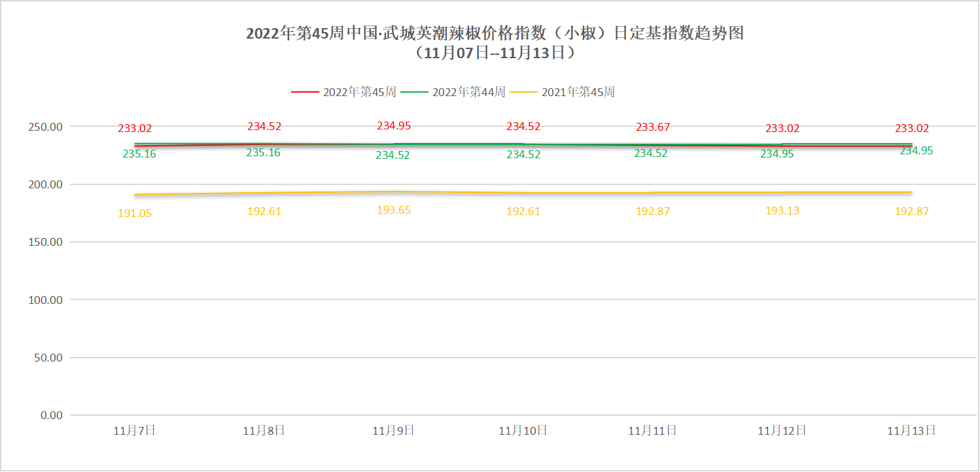Select the 11月10日 x-axis label
This screenshot has width=980, height=472.
pyautogui.click(x=523, y=431)
